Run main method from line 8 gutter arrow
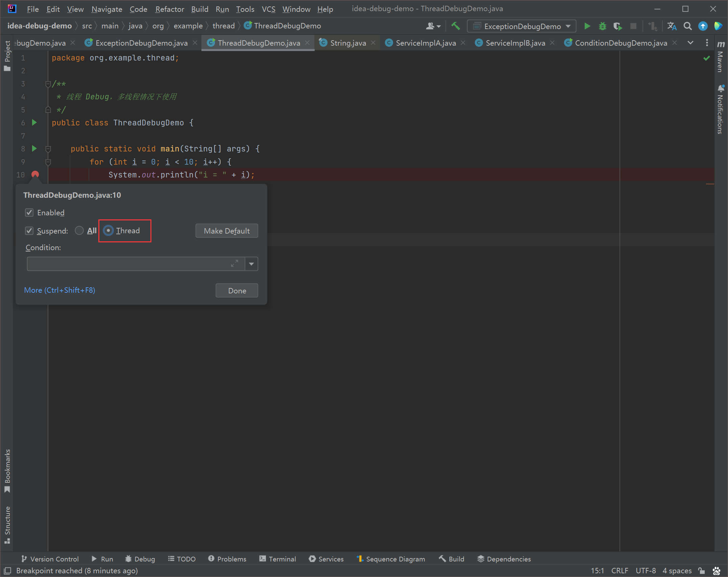The height and width of the screenshot is (577, 728). pyautogui.click(x=34, y=148)
